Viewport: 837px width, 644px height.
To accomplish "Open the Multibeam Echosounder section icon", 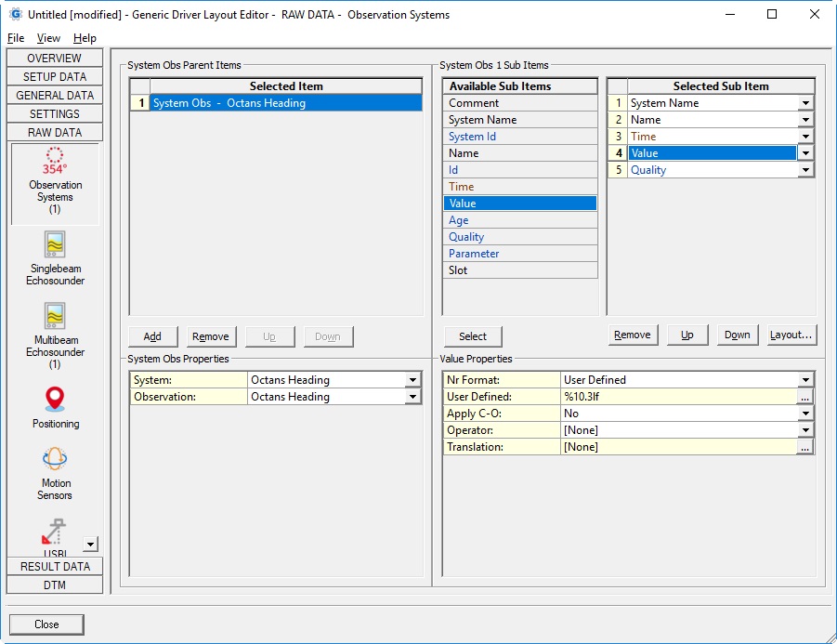I will [55, 316].
